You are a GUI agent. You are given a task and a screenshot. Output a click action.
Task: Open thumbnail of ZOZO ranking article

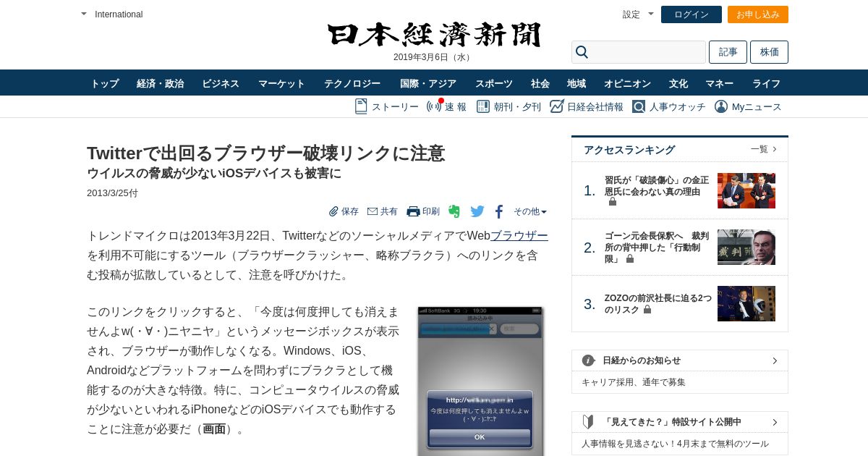pos(746,303)
